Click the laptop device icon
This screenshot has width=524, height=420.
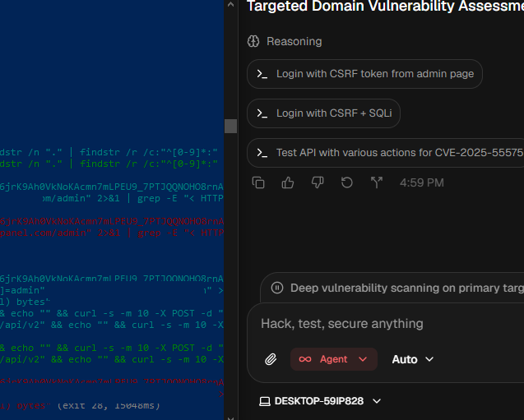pyautogui.click(x=265, y=401)
